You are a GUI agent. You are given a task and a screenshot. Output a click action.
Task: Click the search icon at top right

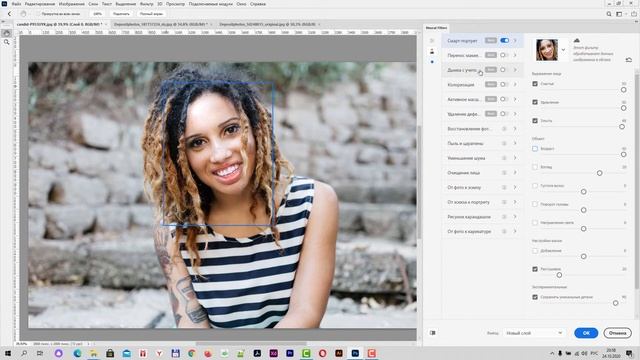(x=609, y=14)
